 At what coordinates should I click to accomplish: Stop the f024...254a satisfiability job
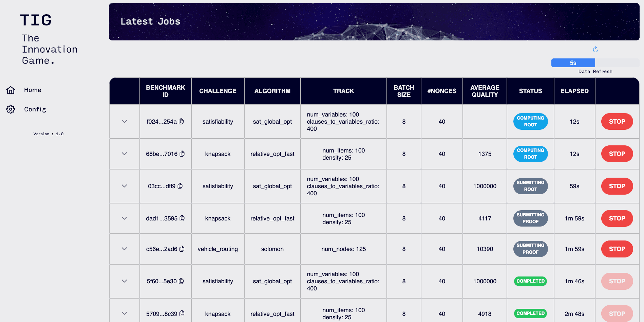617,121
